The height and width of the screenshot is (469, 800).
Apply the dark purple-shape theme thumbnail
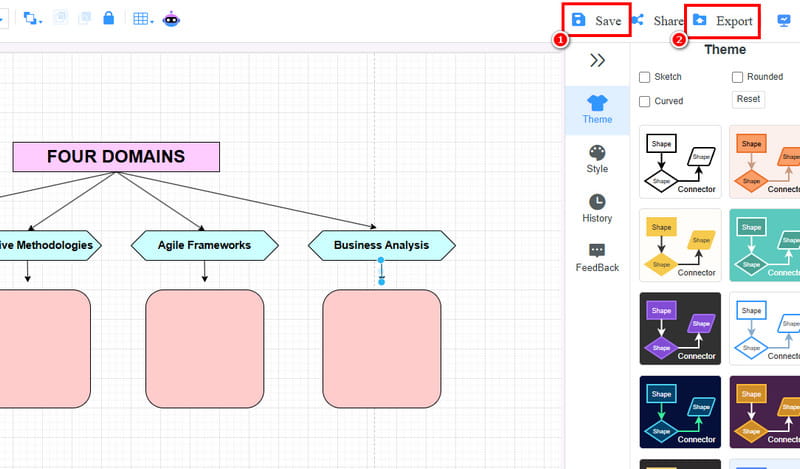coord(680,328)
